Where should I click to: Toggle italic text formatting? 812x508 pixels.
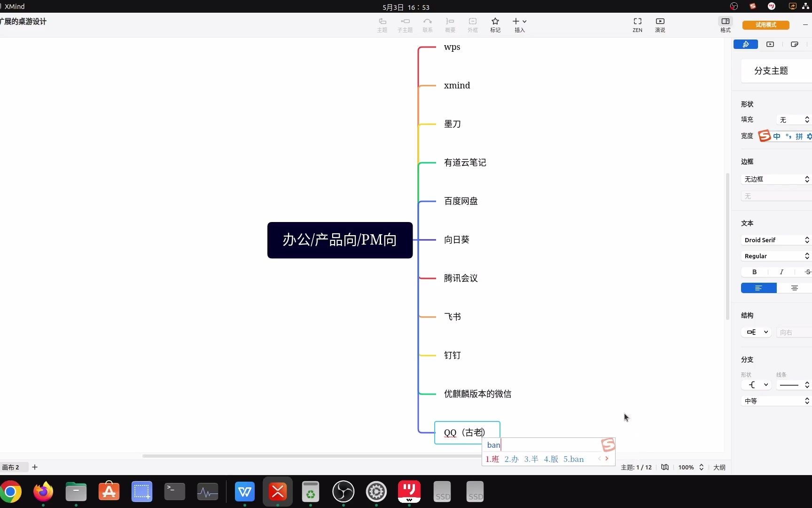(781, 272)
